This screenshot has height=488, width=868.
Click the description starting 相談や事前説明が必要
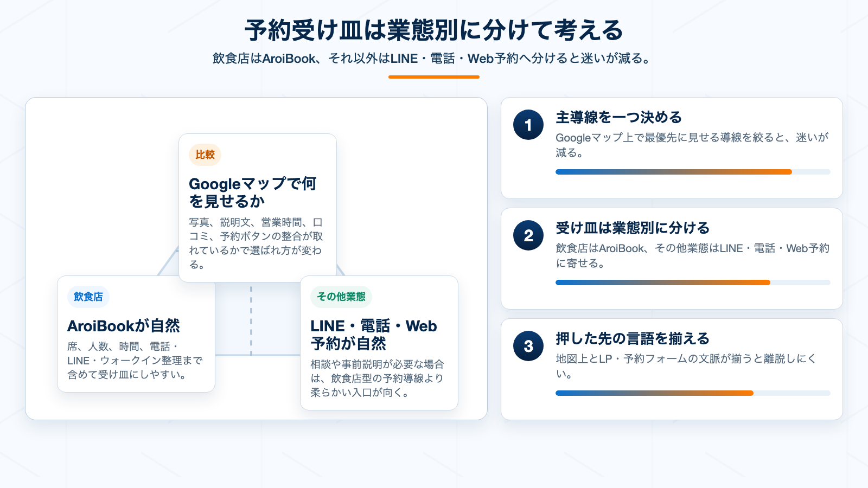(378, 378)
